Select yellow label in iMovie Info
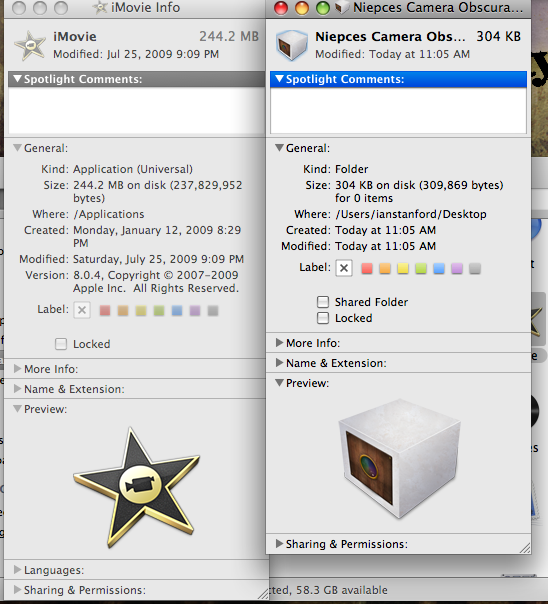Image resolution: width=548 pixels, height=604 pixels. pos(141,310)
